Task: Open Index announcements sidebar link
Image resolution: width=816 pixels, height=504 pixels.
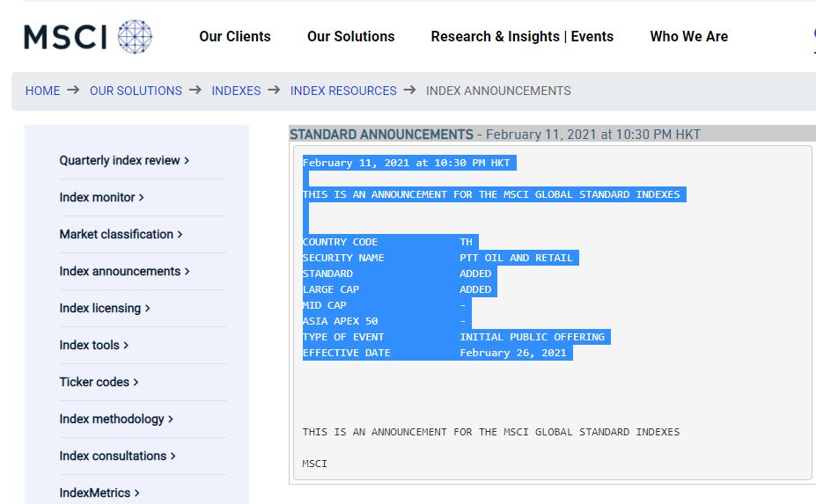Action: click(124, 271)
